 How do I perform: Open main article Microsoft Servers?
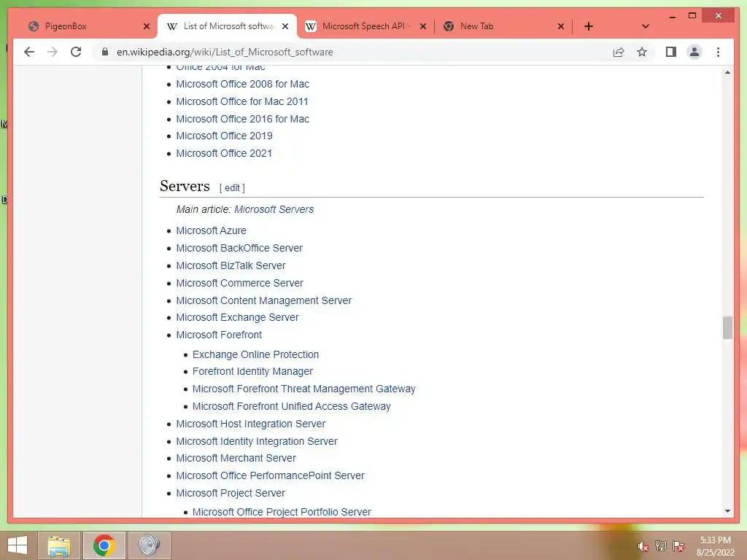click(274, 209)
